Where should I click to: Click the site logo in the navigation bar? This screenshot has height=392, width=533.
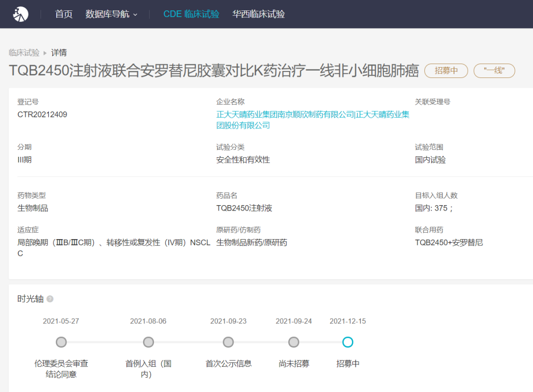tap(20, 14)
